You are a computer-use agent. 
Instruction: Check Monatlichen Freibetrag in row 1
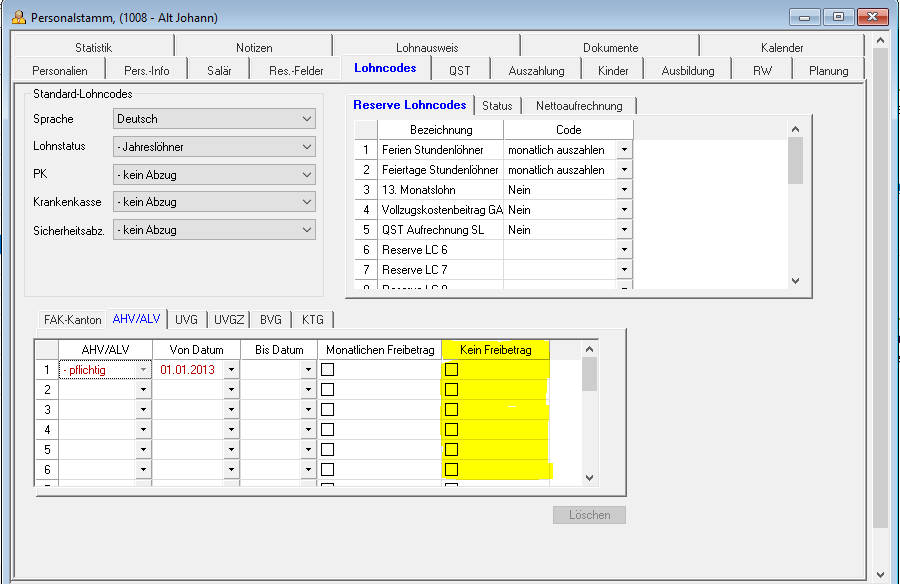tap(328, 370)
